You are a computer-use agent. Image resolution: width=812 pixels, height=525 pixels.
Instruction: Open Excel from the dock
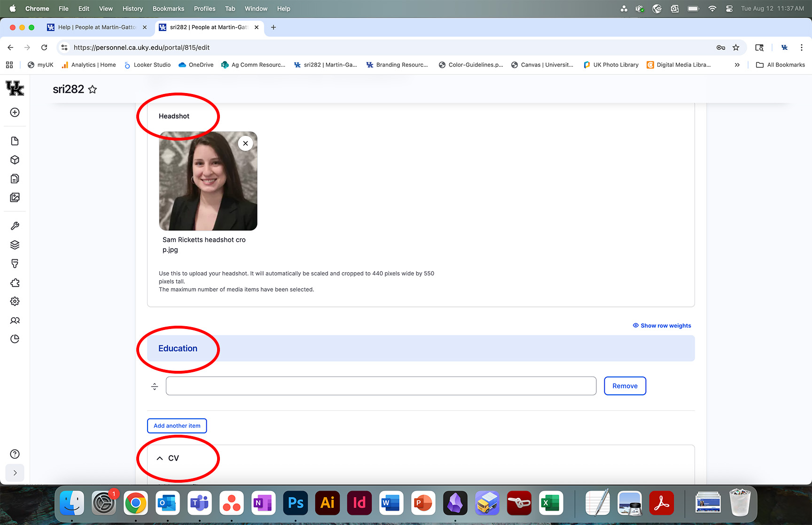point(551,503)
